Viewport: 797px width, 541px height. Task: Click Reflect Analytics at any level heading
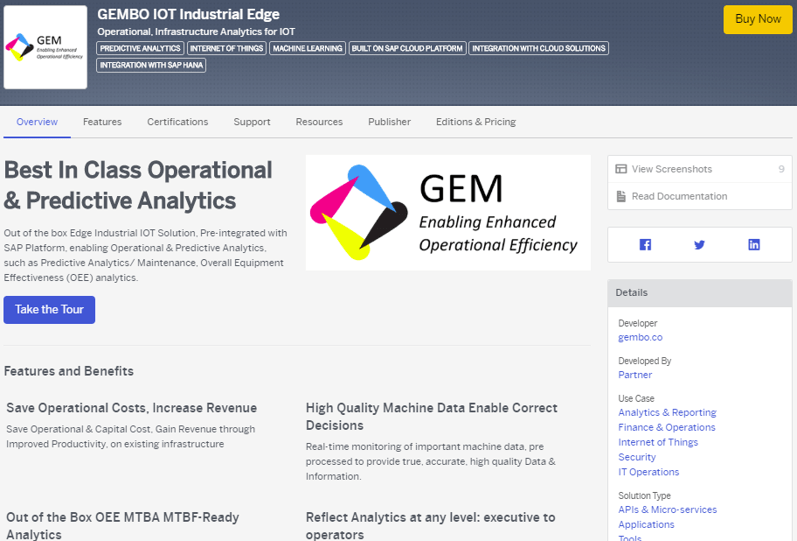(430, 525)
